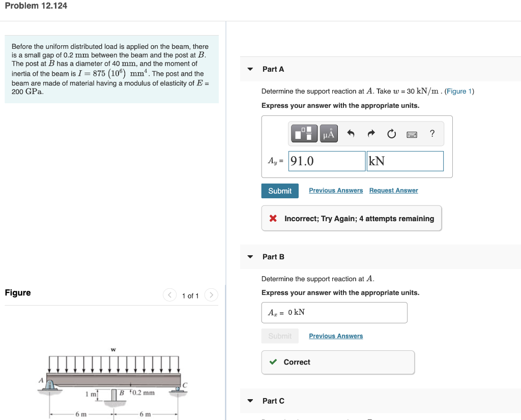Select the kN units field
Screen dimensions: 521x420
404,160
